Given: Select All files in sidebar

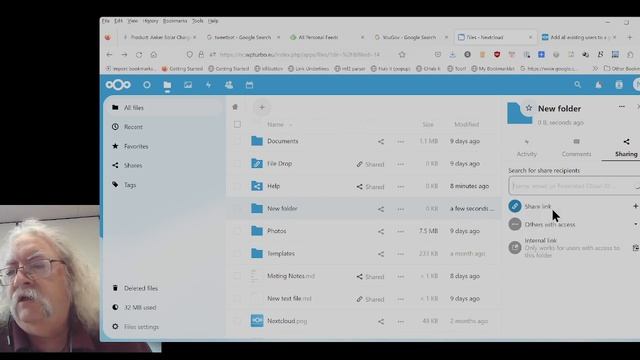Looking at the screenshot, I should coord(164,108).
